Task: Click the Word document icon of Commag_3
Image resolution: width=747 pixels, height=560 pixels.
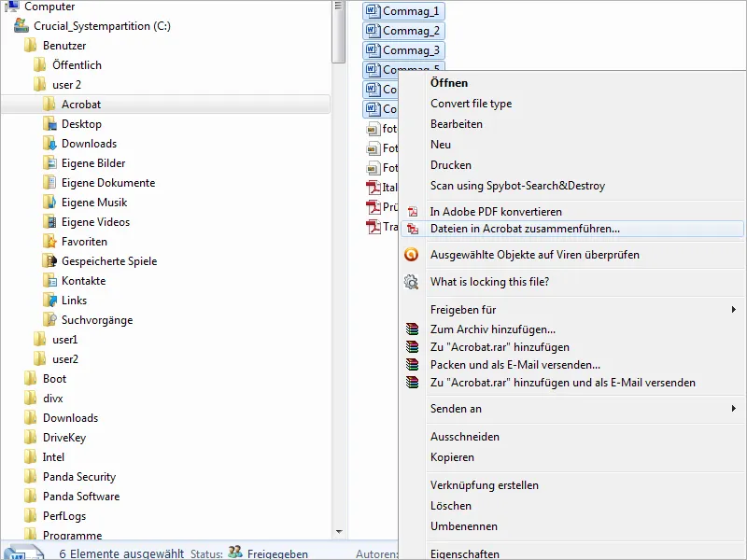Action: pos(373,50)
